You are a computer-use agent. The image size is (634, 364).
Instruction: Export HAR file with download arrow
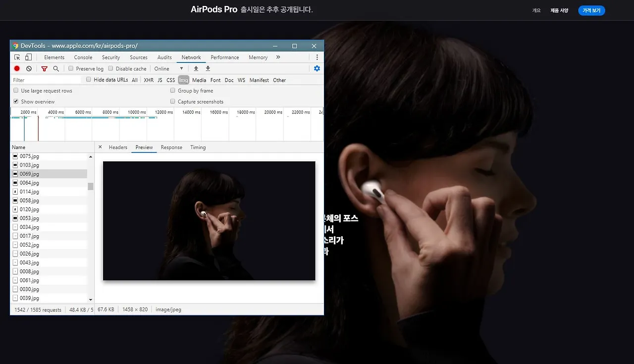pyautogui.click(x=208, y=69)
